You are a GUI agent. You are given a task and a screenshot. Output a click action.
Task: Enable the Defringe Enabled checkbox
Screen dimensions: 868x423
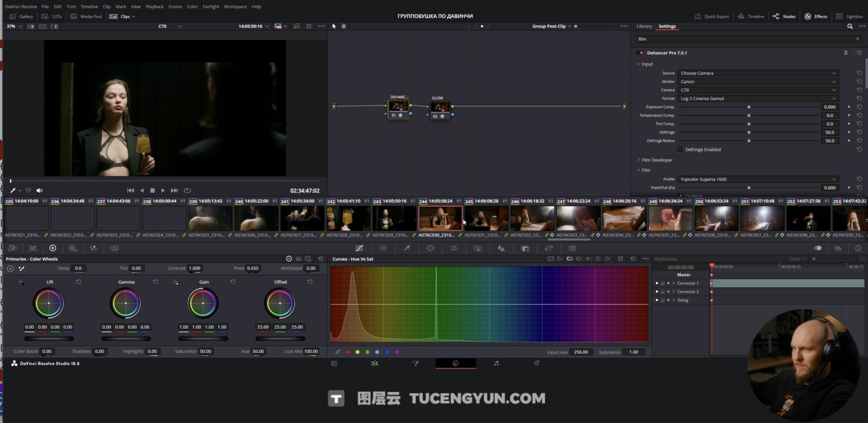pos(680,149)
